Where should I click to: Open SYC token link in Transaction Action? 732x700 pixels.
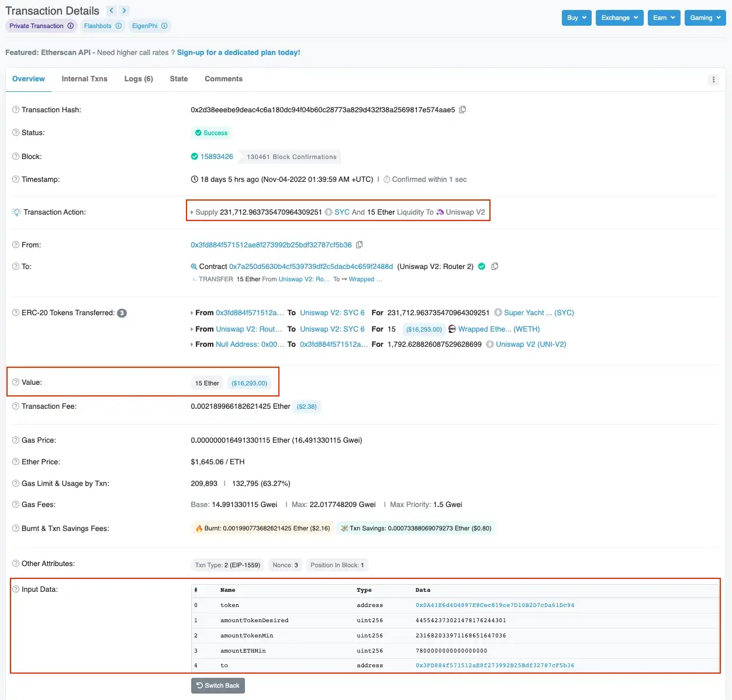click(x=342, y=212)
